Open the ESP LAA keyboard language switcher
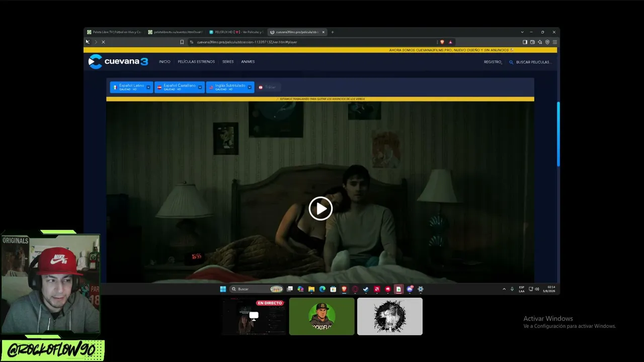644x362 pixels. (x=522, y=289)
